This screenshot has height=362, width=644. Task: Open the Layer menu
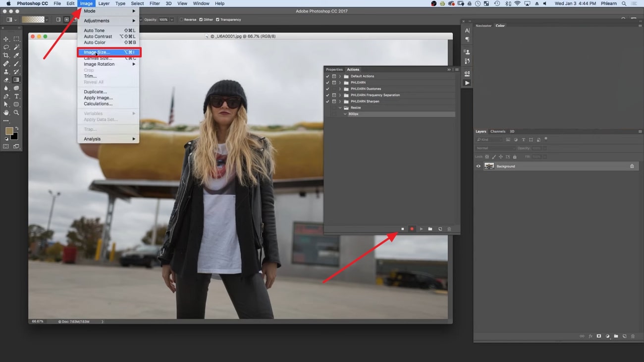104,3
